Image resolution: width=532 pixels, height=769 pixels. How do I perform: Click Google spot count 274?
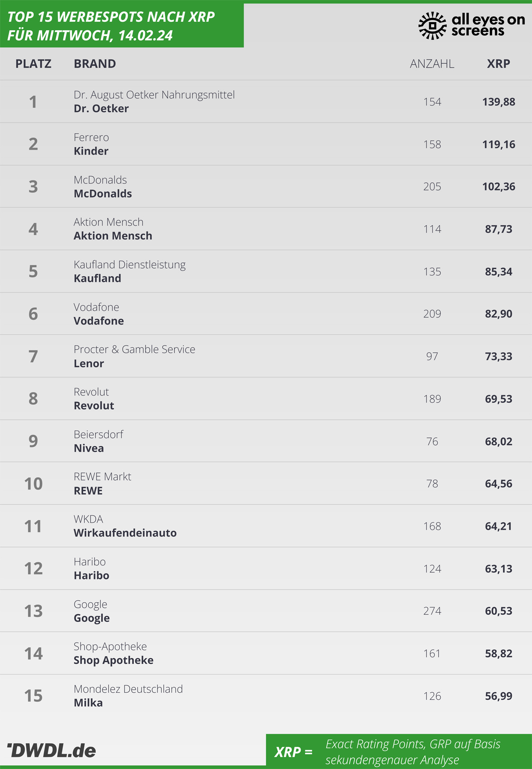(x=432, y=611)
